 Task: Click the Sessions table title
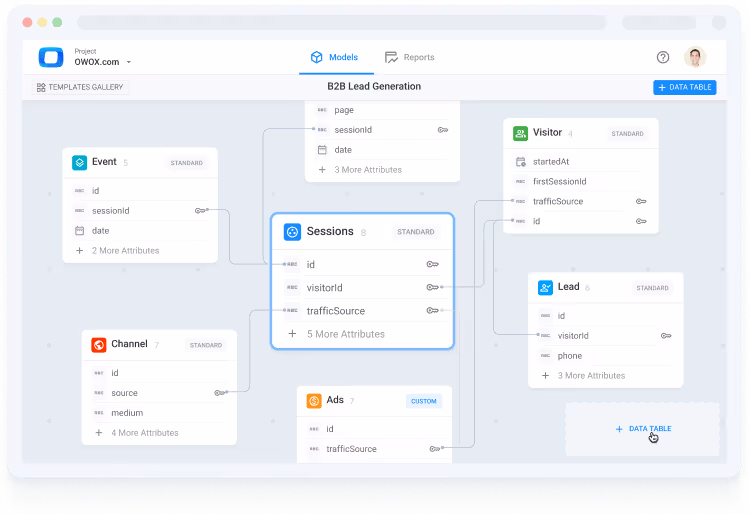(330, 231)
